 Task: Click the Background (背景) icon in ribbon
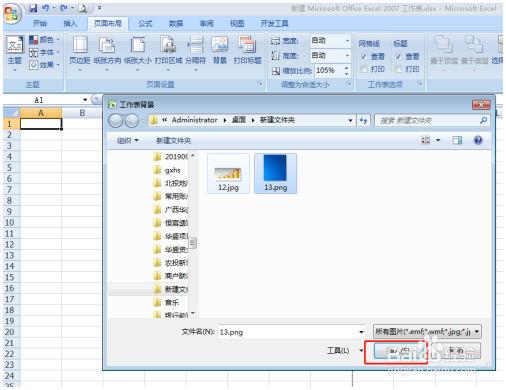[x=220, y=50]
